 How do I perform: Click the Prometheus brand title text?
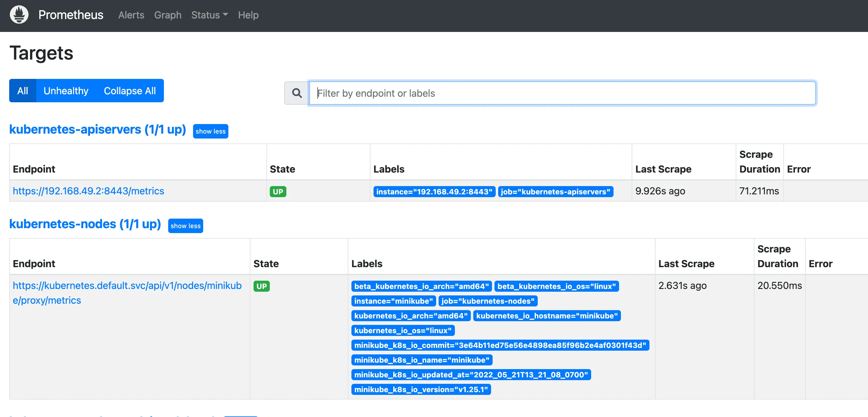pos(71,15)
